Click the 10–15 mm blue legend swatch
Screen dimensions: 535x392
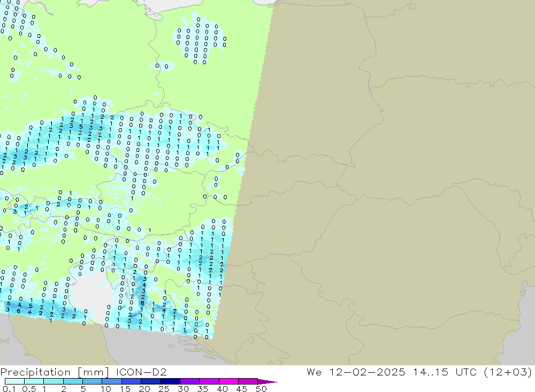(x=112, y=381)
